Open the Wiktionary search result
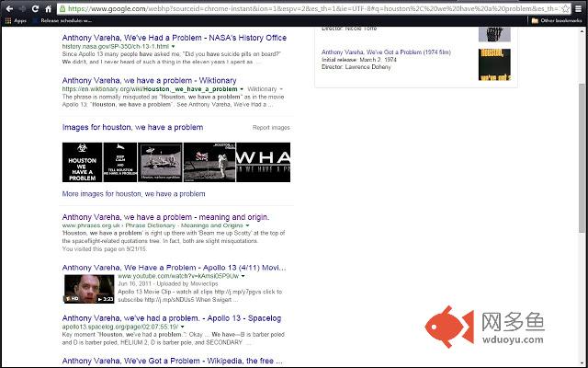Viewport: 588px width, 368px height. [x=154, y=80]
